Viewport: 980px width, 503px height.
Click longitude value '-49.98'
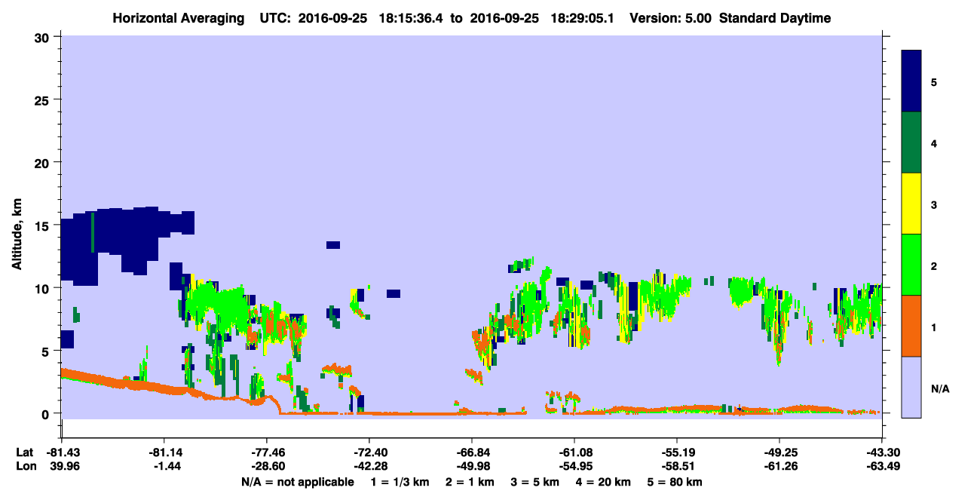471,467
